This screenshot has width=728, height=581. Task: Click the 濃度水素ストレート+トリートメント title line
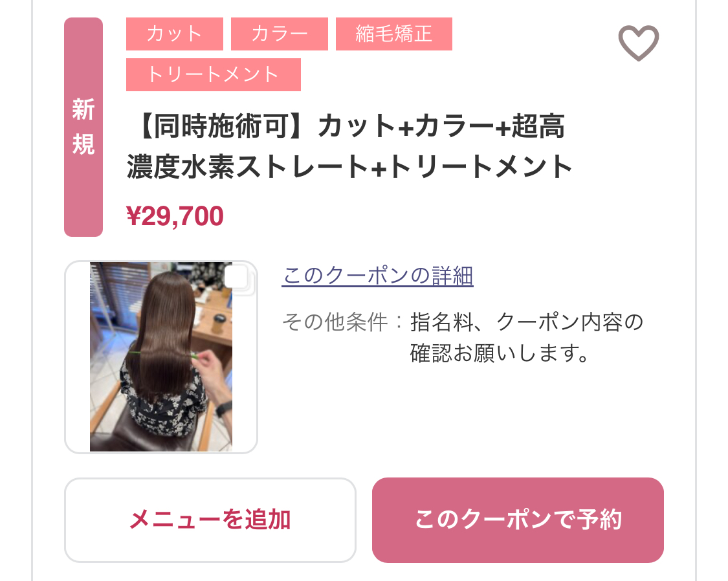tap(349, 166)
